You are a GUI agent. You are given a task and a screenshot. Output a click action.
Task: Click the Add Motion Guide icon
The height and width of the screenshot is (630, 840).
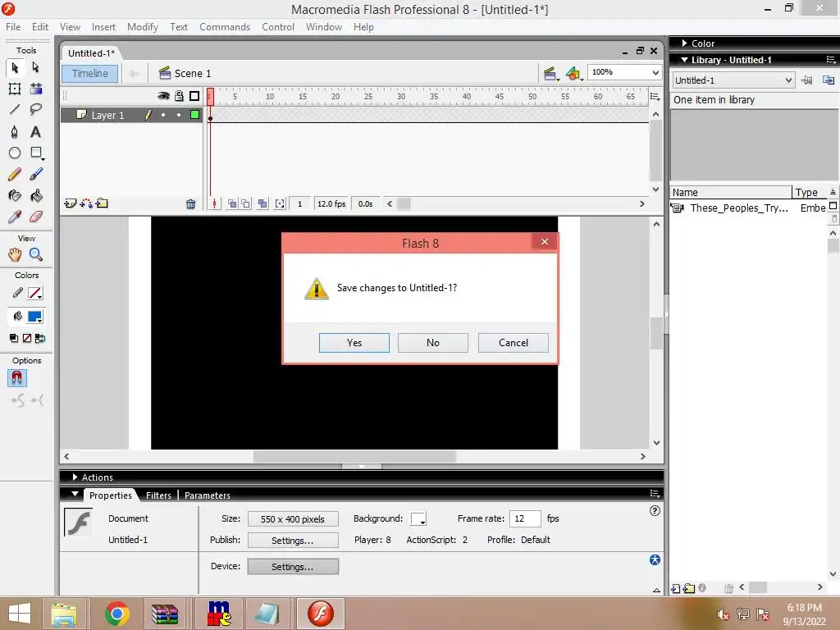[85, 203]
